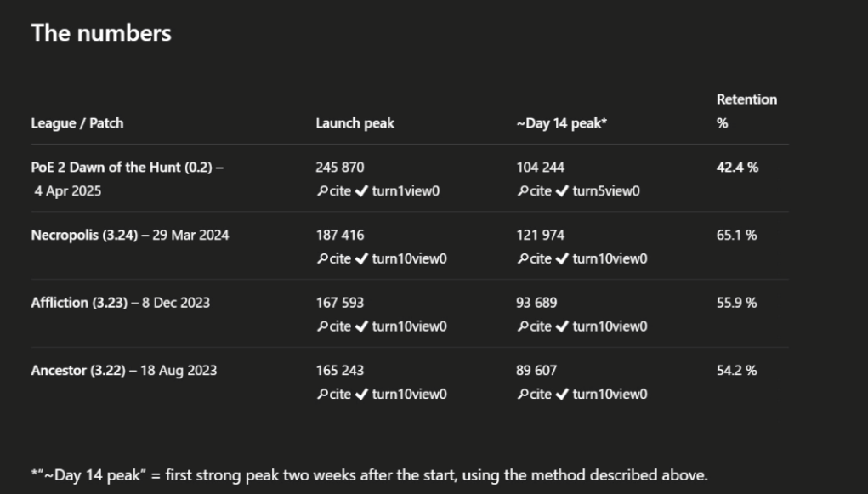Image resolution: width=868 pixels, height=494 pixels.
Task: Open turn10view0 citation under Necropolis launch peak
Action: pyautogui.click(x=409, y=258)
